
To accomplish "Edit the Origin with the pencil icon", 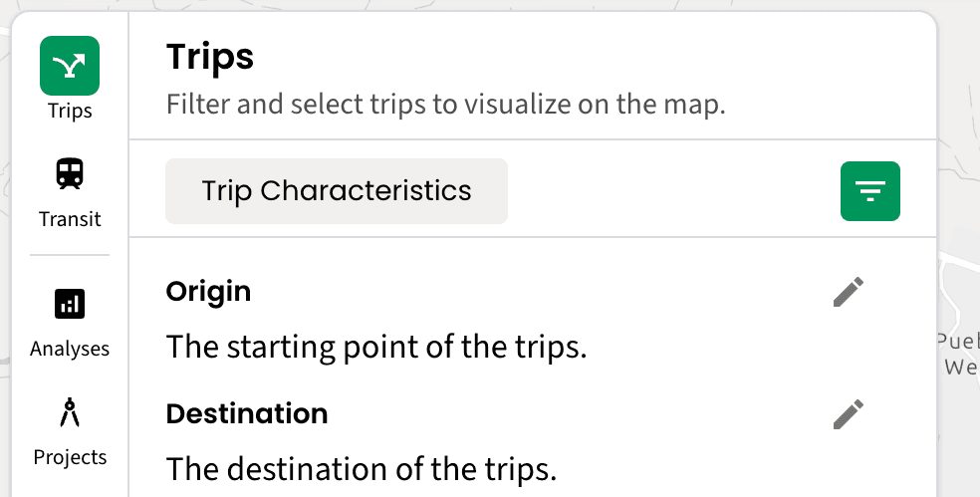I will [848, 293].
